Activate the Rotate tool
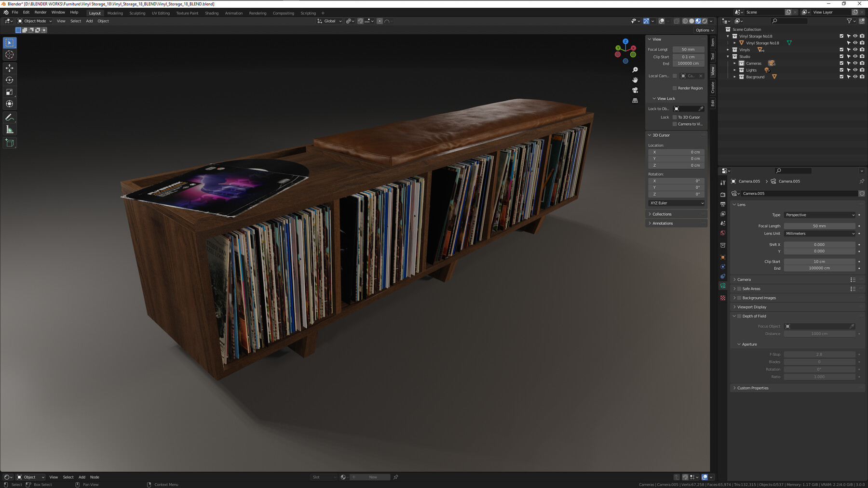 10,80
